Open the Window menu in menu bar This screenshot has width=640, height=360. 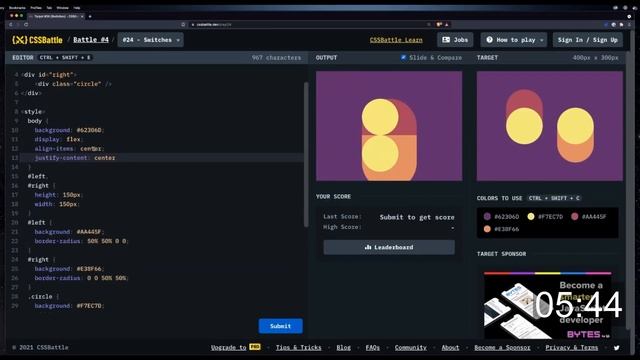pos(62,8)
